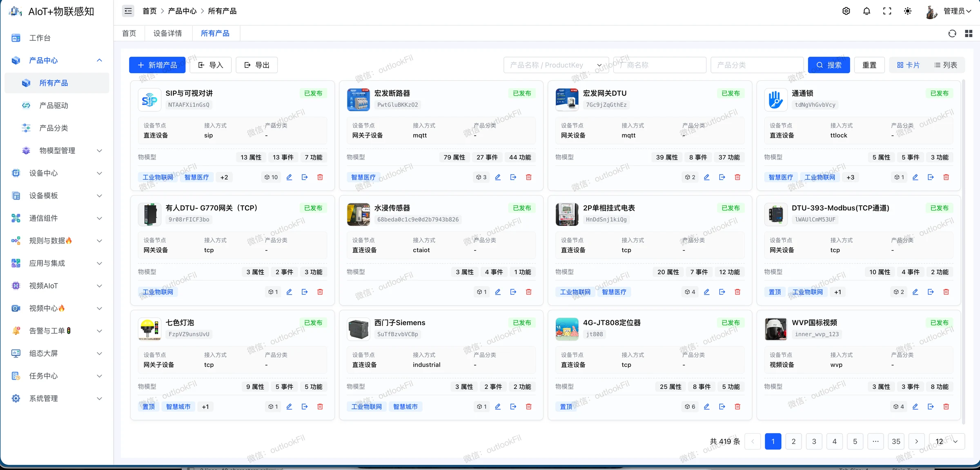Select the 所有产品 tab
980x470 pixels.
tap(215, 33)
